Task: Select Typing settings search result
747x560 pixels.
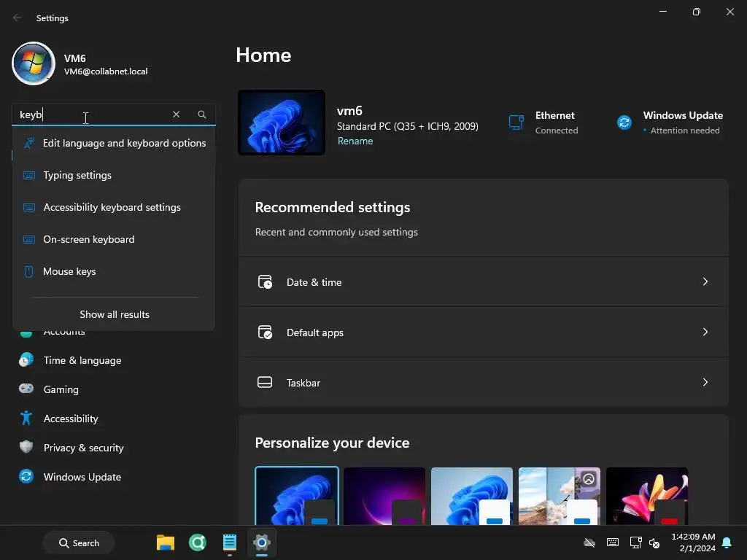Action: tap(114, 175)
